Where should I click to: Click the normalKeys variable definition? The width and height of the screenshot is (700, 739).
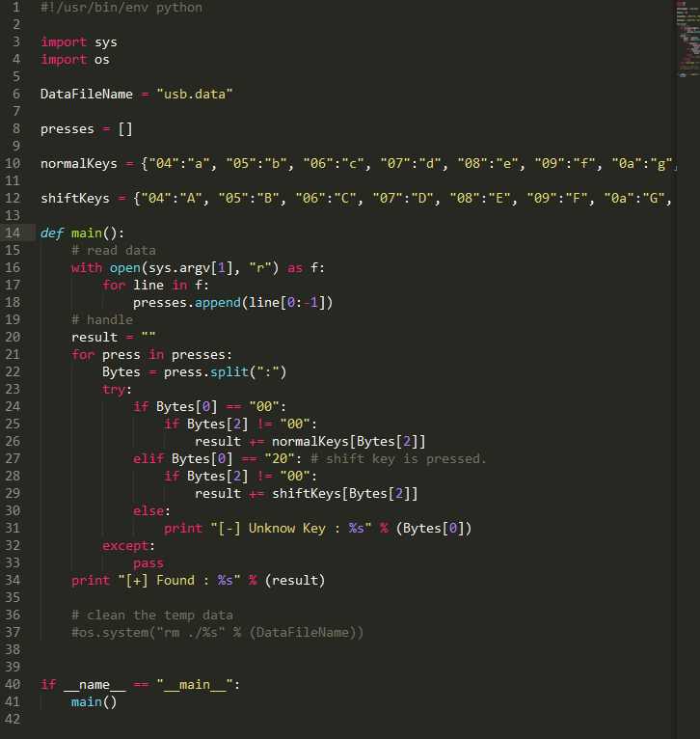(x=79, y=164)
